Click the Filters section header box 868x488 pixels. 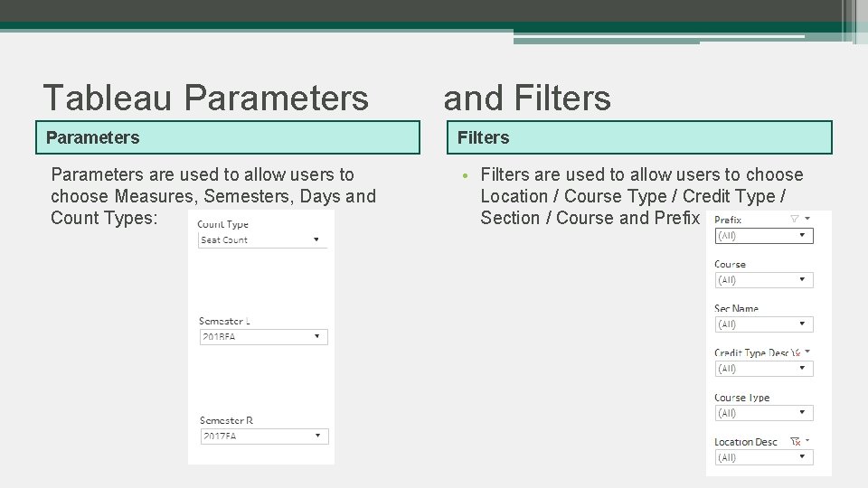[639, 137]
